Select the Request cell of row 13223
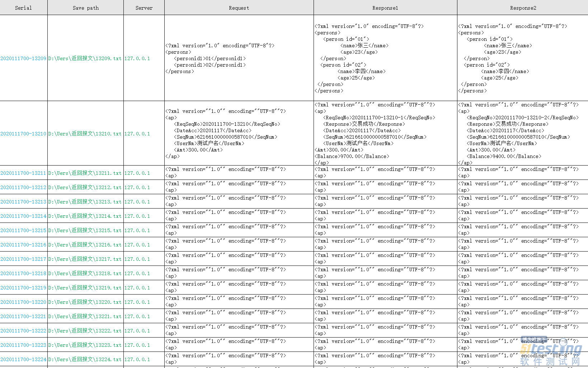588x368 pixels. pyautogui.click(x=239, y=345)
